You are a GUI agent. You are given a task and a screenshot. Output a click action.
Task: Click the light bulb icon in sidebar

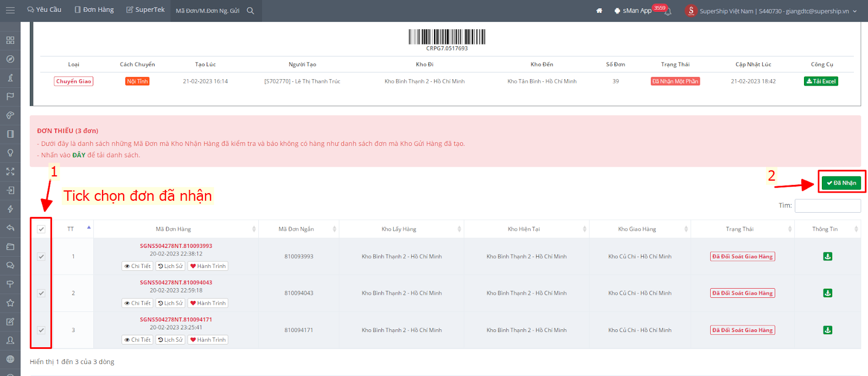point(10,153)
